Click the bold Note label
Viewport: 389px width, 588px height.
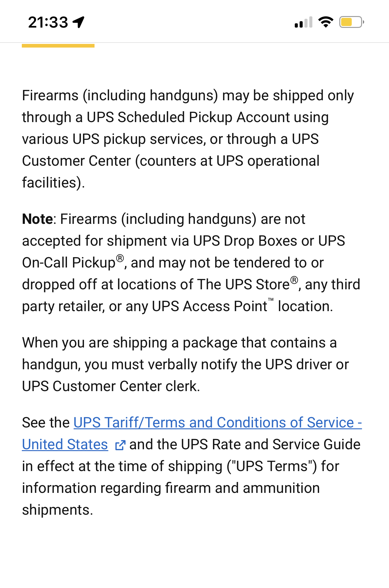[x=38, y=219]
